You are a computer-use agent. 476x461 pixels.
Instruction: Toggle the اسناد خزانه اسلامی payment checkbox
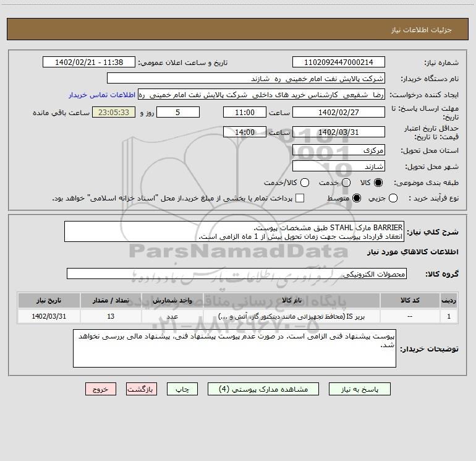pos(300,198)
